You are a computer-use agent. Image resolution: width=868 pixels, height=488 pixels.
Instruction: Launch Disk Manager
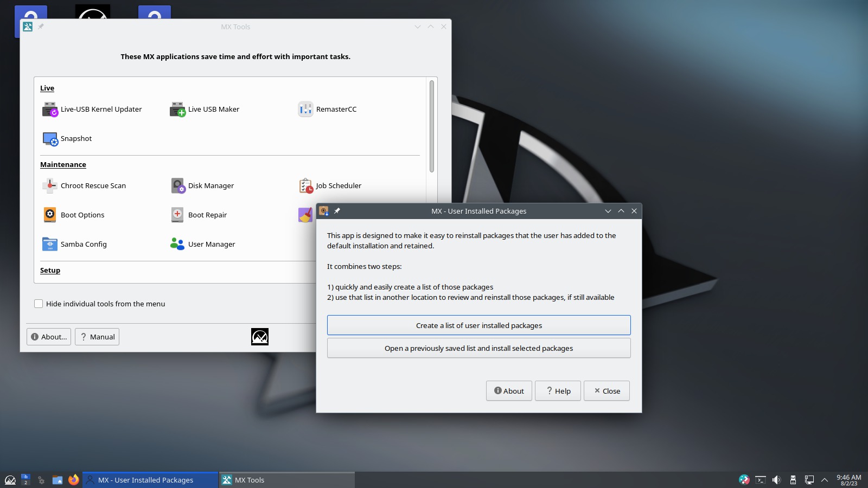tap(202, 186)
